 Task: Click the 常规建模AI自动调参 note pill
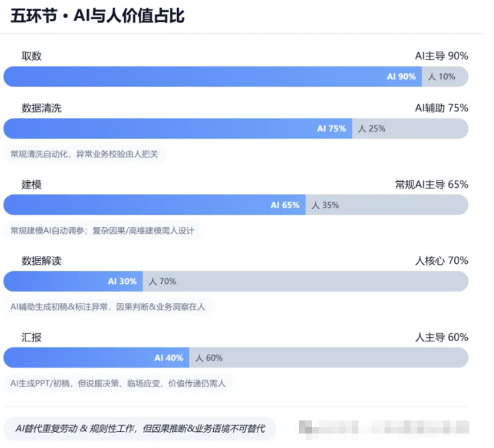(102, 231)
